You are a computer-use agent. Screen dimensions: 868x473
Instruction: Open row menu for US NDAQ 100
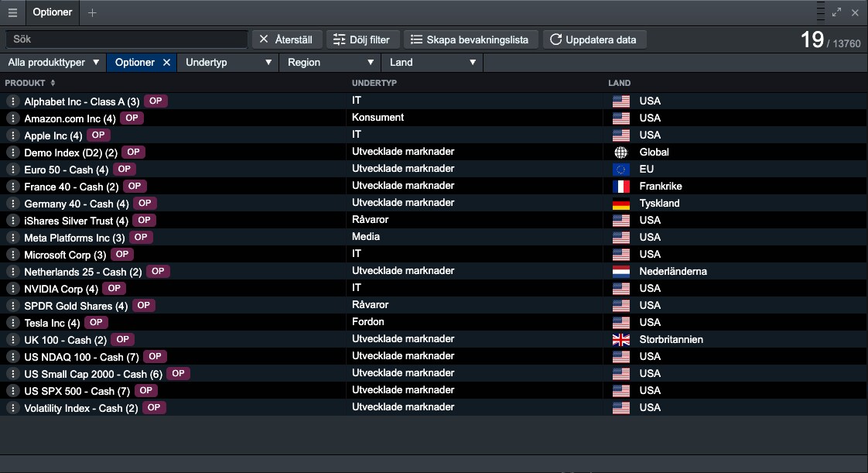tap(12, 357)
